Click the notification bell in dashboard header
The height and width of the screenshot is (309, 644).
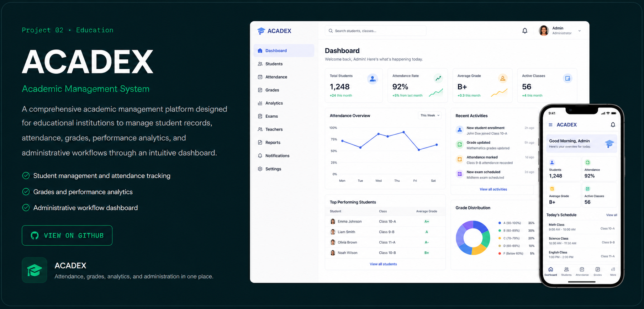525,31
